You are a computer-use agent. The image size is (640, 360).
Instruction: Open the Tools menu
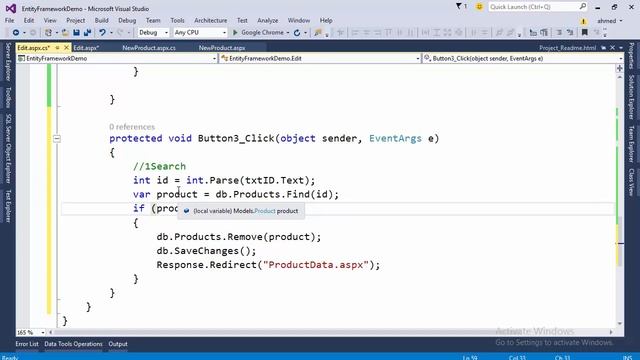(x=177, y=20)
